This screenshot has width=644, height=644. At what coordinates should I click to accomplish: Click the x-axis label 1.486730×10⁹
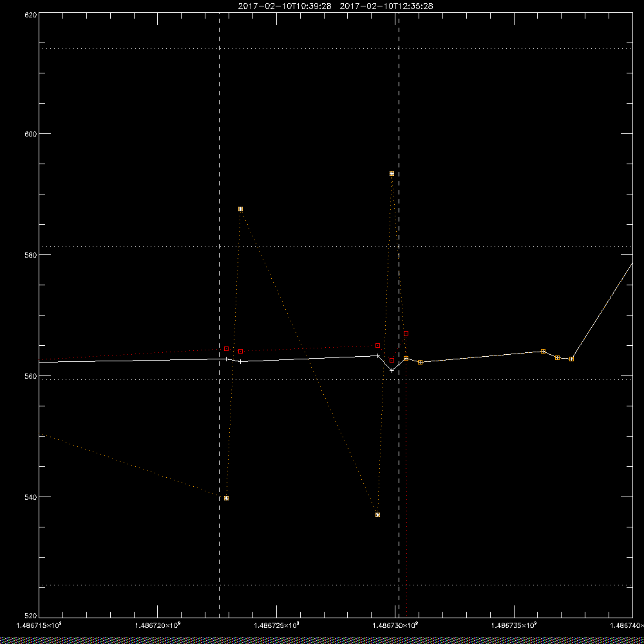coord(395,625)
